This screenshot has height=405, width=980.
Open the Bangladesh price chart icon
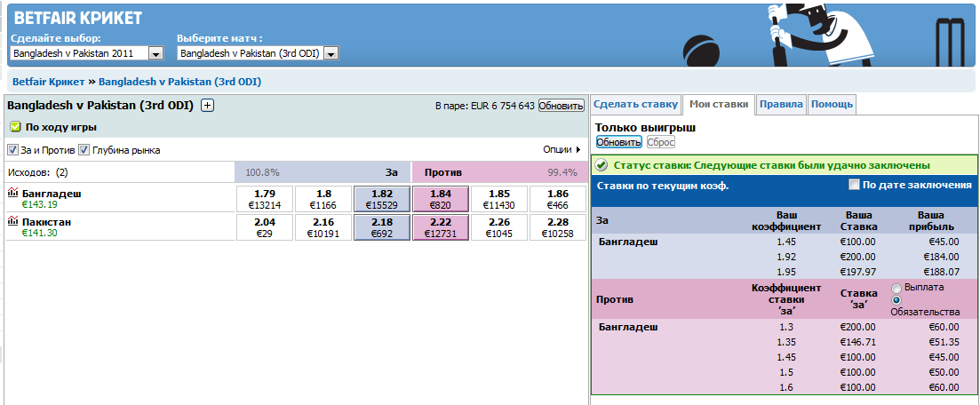tap(13, 193)
